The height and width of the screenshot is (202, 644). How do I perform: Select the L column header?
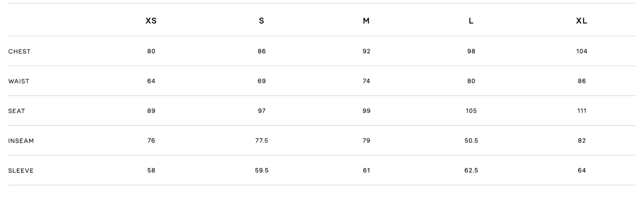[x=471, y=21]
